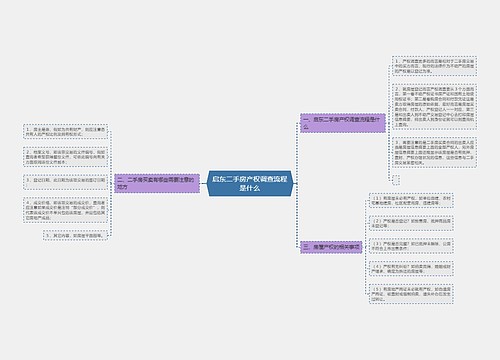Select the purple branch 一、启东二手房产权调查流程是什么
This screenshot has height=360, width=500.
tap(343, 123)
